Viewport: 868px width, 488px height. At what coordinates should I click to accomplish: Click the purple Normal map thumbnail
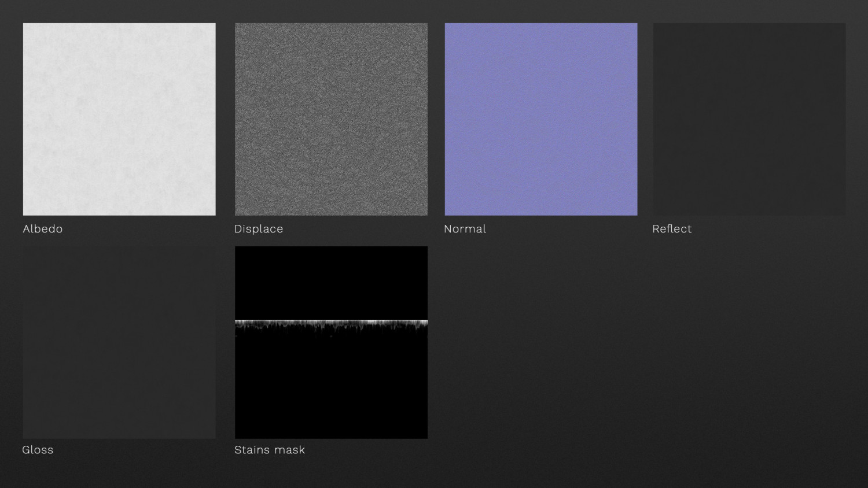pyautogui.click(x=541, y=119)
